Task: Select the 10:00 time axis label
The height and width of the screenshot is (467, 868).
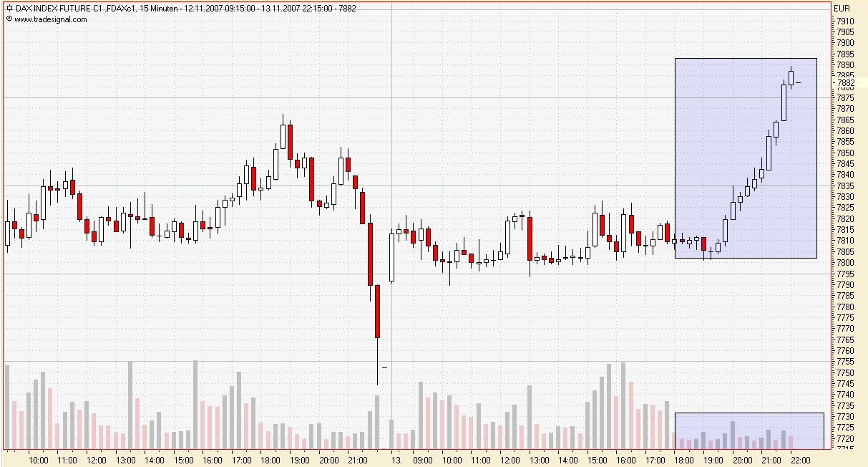Action: 38,460
